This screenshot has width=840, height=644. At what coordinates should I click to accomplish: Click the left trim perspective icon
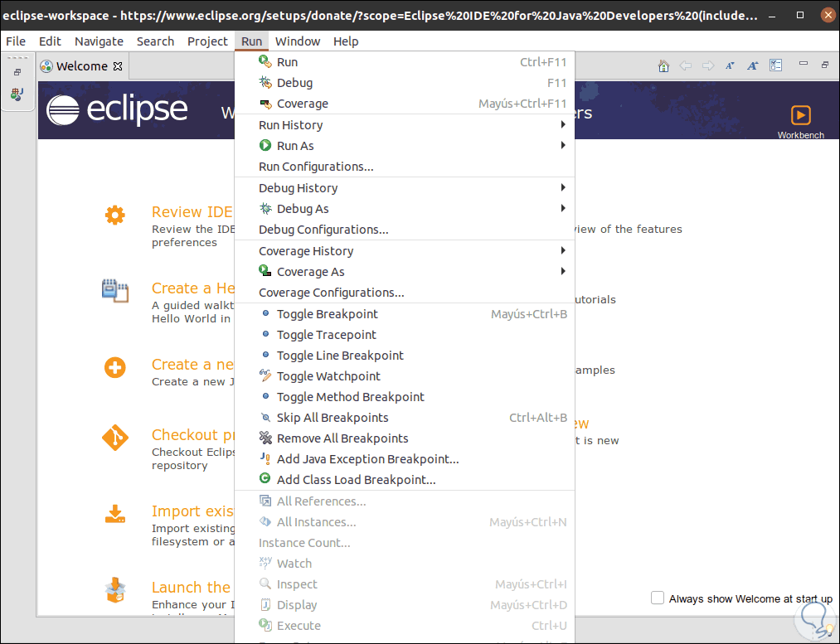coord(17,94)
